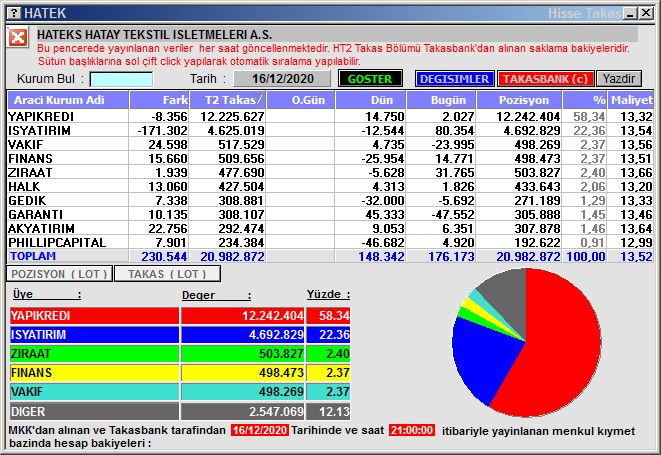Viewport: 661px width, 455px height.
Task: Click T2 Takas value 12.225.627
Action: (232, 116)
